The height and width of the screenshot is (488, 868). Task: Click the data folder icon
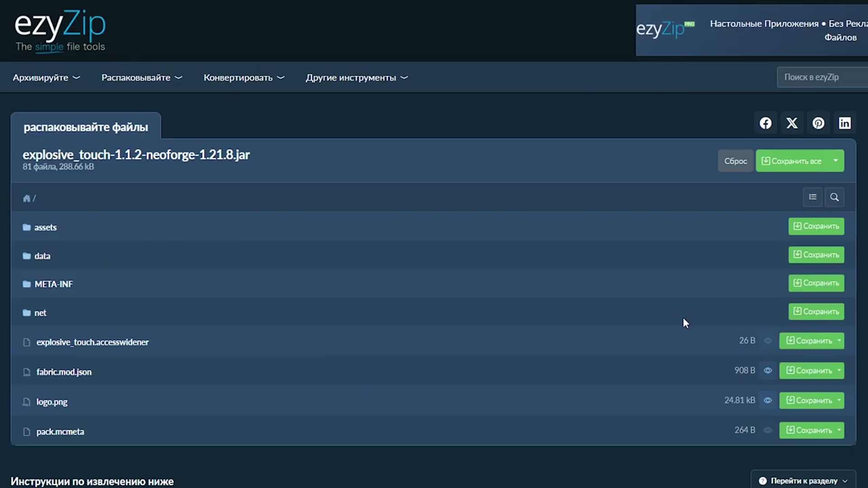[27, 256]
